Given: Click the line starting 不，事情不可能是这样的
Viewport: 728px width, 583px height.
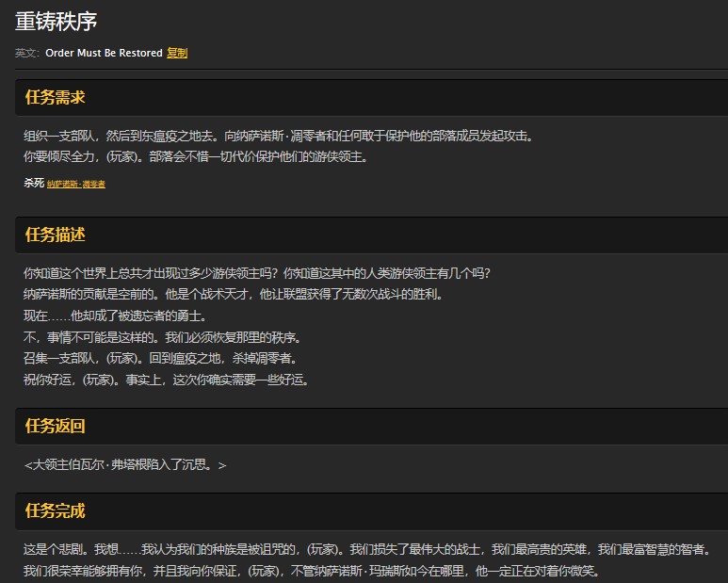Looking at the screenshot, I should 162,337.
